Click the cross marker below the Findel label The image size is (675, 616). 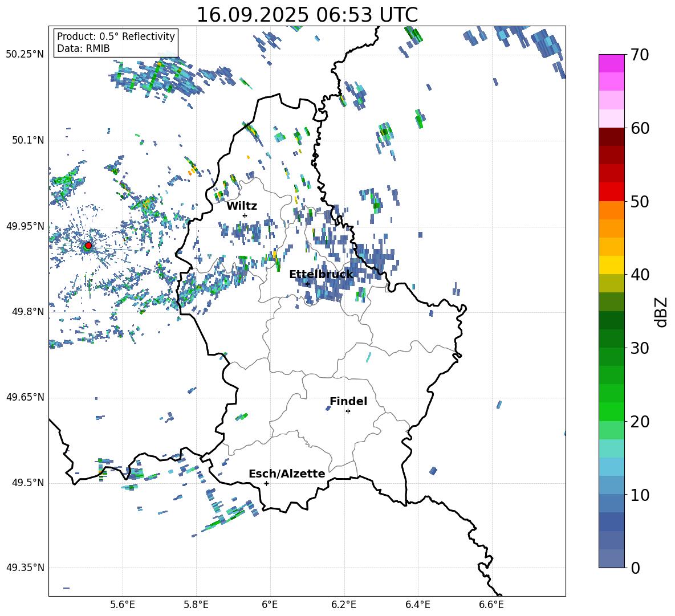[x=348, y=411]
